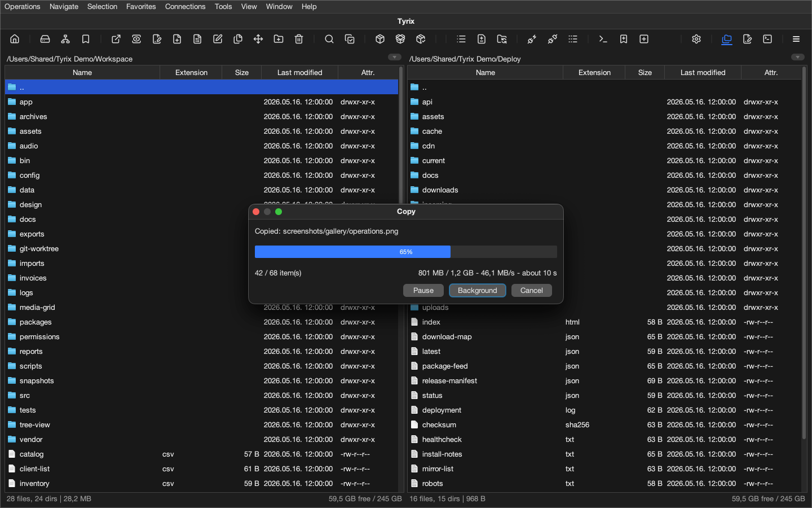Select the git-worktree folder row

pos(202,249)
